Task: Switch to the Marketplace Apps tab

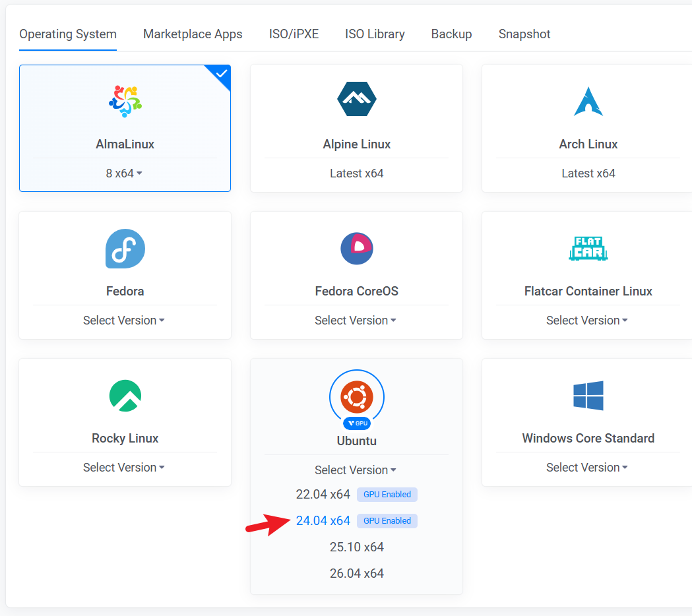Action: (193, 34)
